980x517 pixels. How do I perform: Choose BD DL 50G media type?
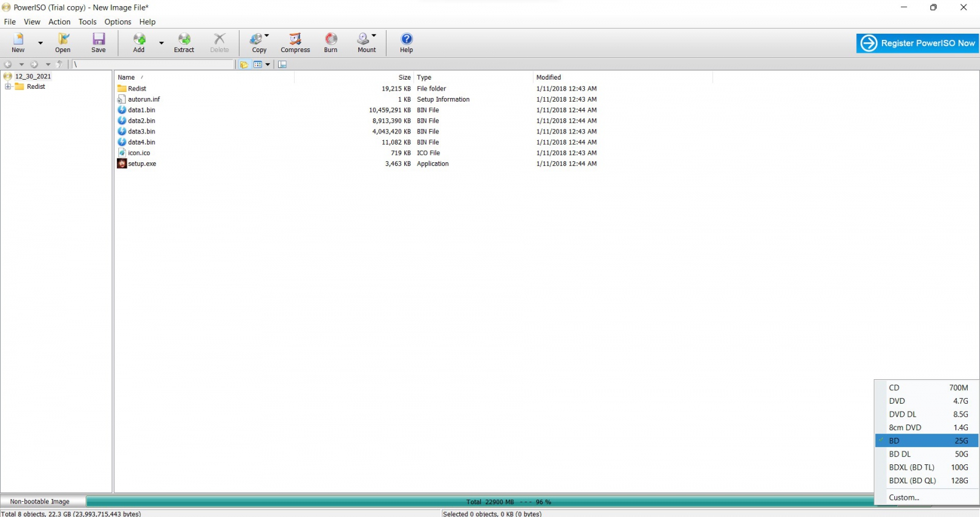[927, 454]
